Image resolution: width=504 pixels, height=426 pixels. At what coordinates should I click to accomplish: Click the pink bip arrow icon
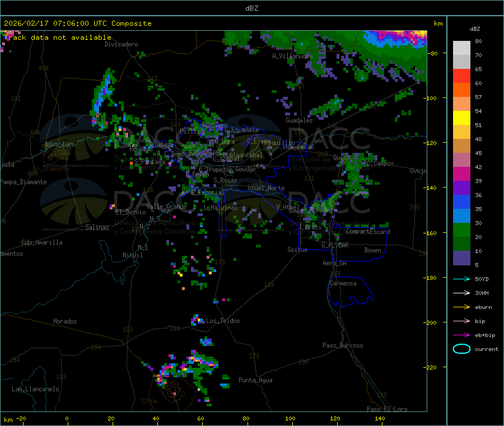pos(461,321)
